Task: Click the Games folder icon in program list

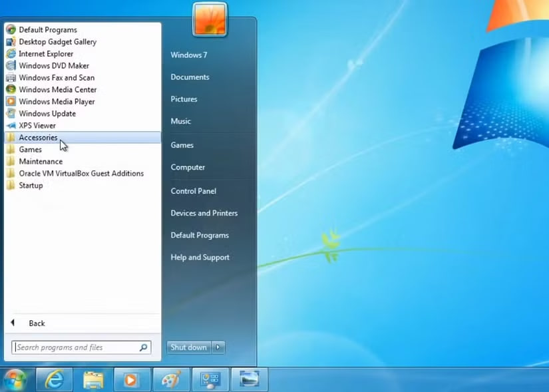Action: tap(11, 149)
